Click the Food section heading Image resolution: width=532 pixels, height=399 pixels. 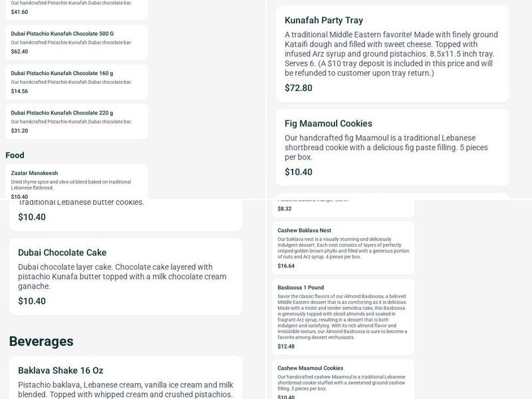tap(15, 155)
